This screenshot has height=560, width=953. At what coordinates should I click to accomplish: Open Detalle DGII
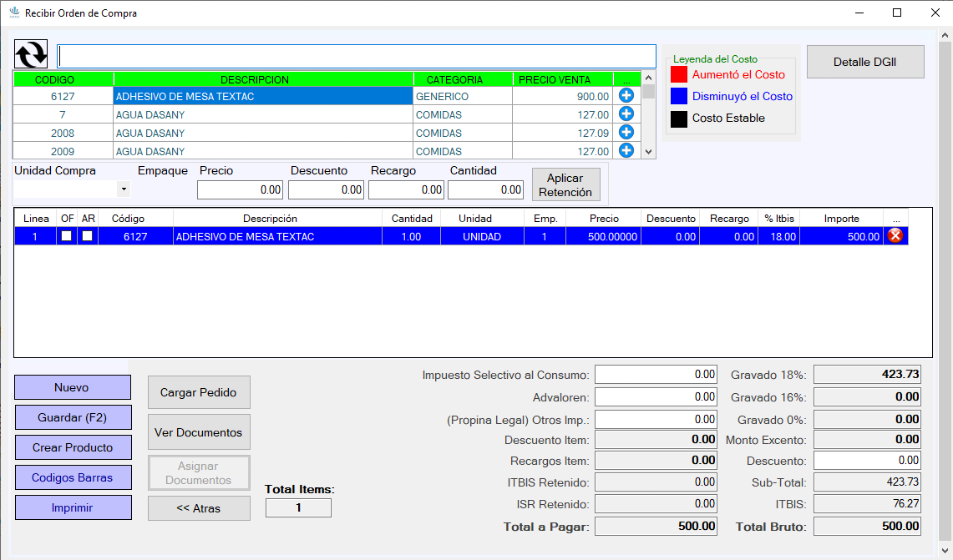[864, 62]
